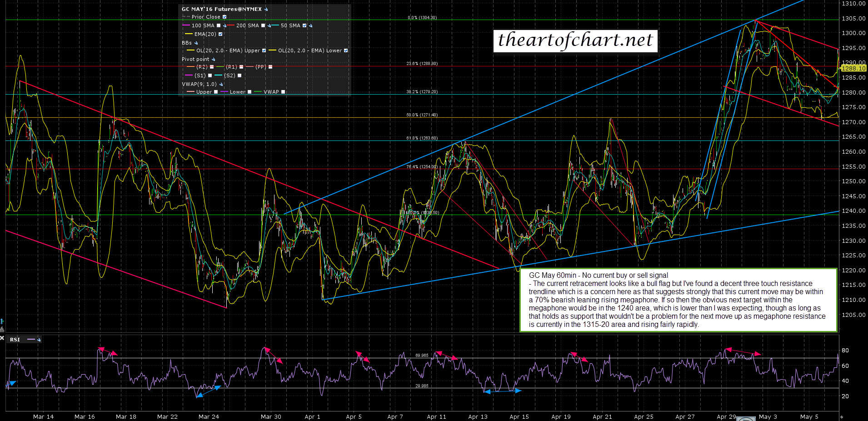Check the VWAP Upper band checkbox
The image size is (868, 421).
(216, 92)
